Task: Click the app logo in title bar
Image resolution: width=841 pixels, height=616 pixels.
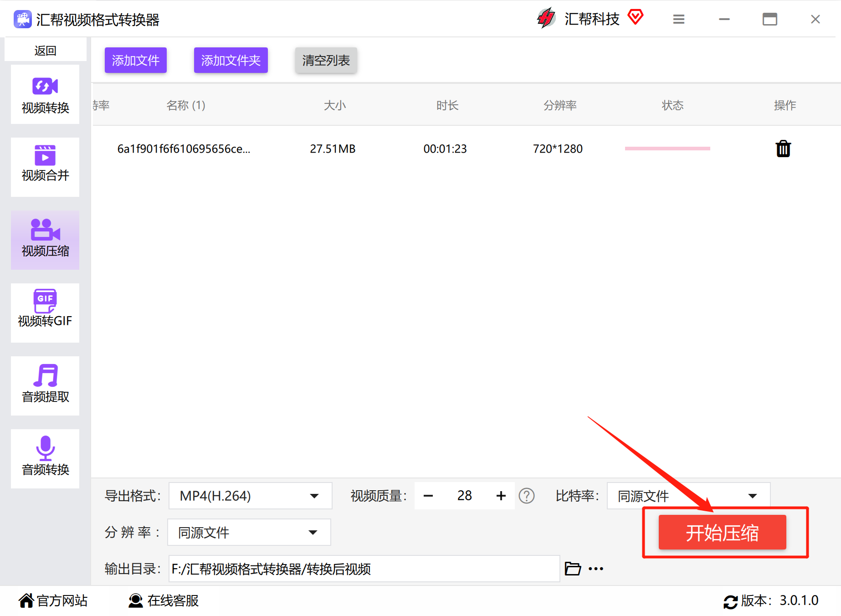Action: coord(22,19)
